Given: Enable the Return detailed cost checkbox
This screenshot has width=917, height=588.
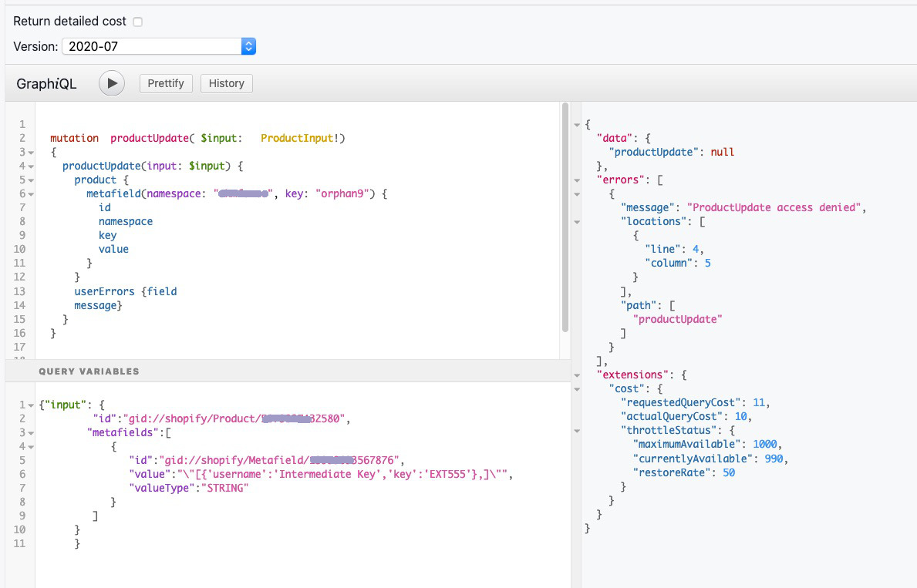Looking at the screenshot, I should tap(137, 22).
